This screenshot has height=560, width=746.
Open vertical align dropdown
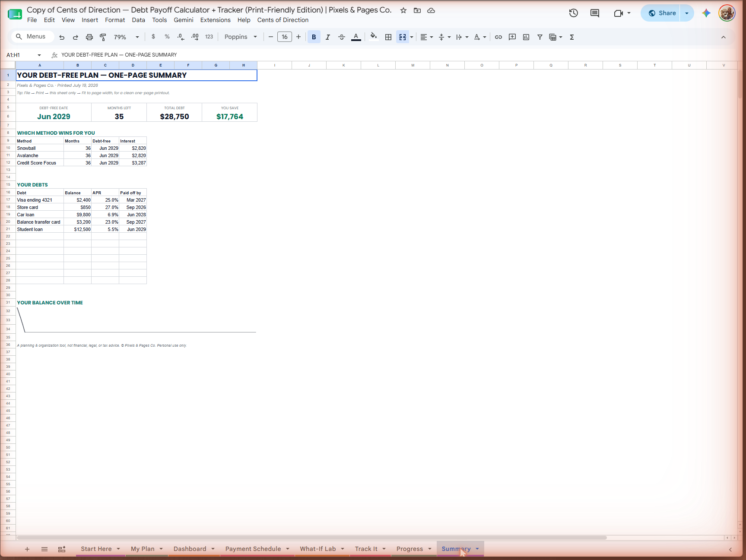pos(444,37)
